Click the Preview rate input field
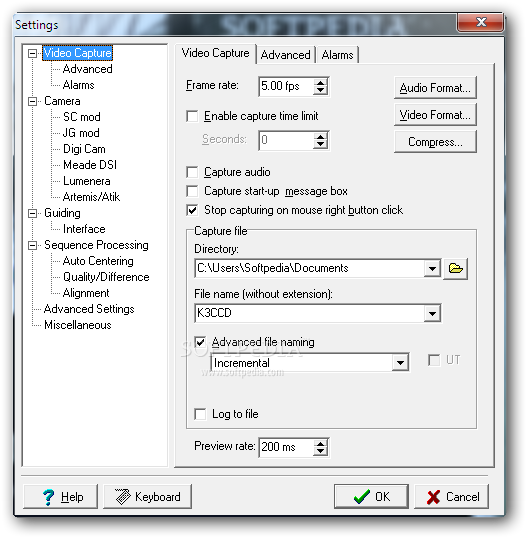This screenshot has width=527, height=538. (286, 447)
